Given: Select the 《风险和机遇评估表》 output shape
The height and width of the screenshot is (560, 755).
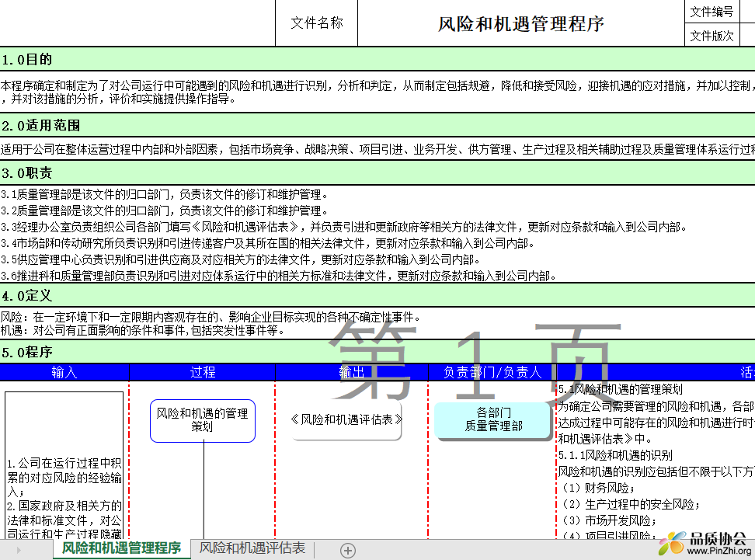Looking at the screenshot, I should (346, 420).
